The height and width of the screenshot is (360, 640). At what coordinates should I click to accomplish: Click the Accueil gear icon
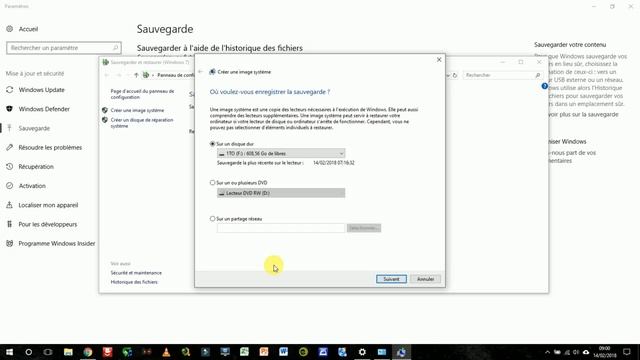[x=9, y=29]
